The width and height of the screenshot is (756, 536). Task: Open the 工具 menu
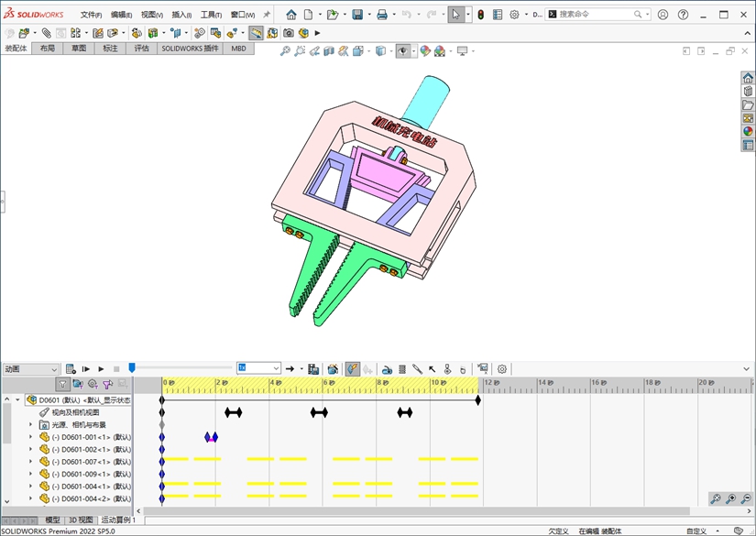[x=211, y=15]
